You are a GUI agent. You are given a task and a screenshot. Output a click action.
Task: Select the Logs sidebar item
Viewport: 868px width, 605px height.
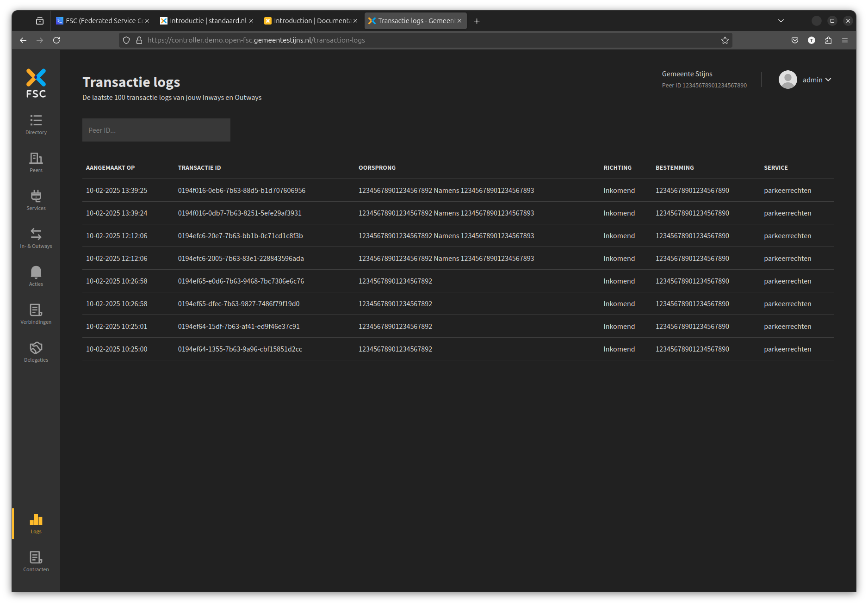[x=36, y=524]
